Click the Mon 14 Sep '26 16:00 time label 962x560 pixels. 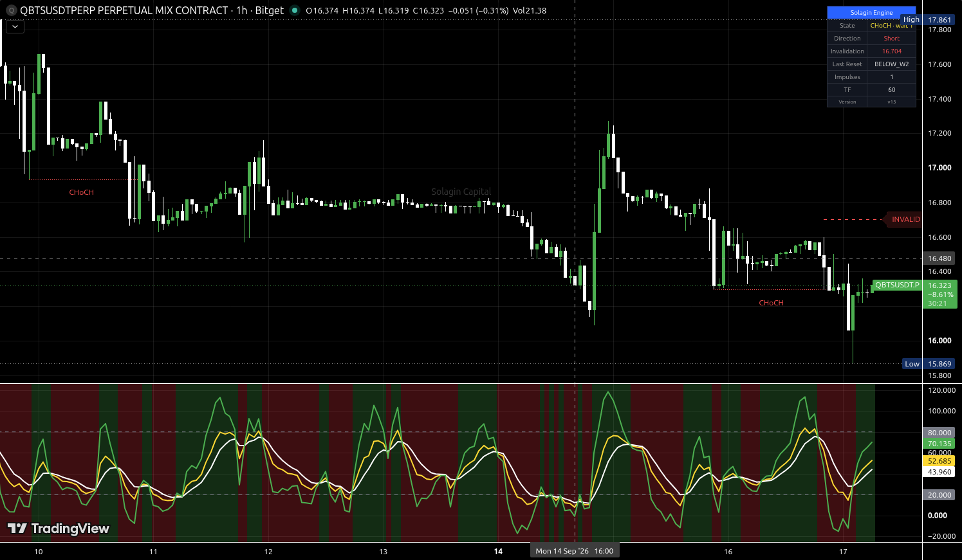[x=575, y=551]
